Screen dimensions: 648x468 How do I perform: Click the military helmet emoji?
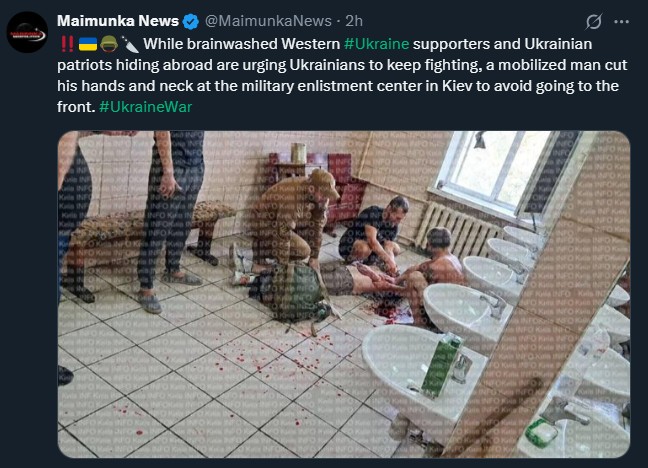(x=109, y=44)
